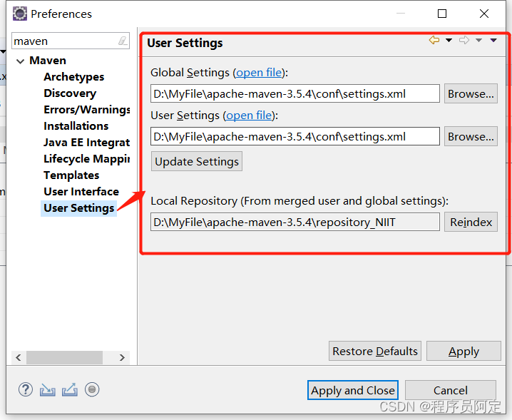Select Archetypes in the Maven tree
This screenshot has width=512, height=420.
pyautogui.click(x=73, y=77)
